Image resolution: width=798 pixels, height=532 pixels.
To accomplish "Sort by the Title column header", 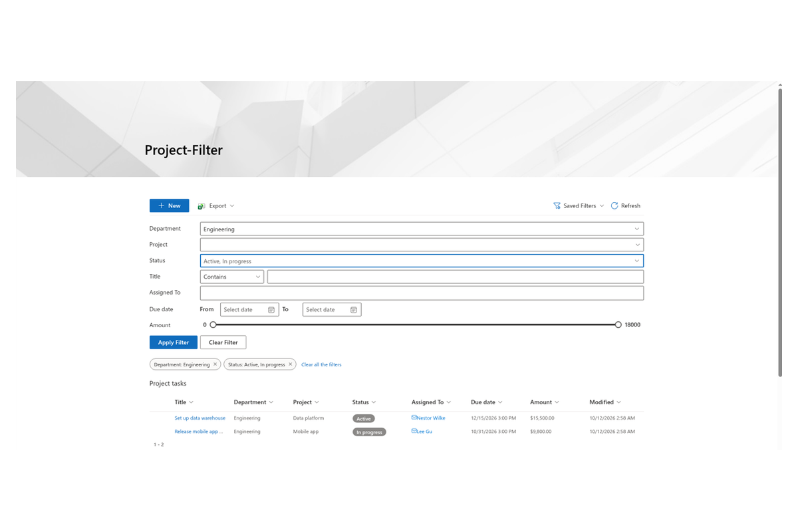I will pos(184,402).
